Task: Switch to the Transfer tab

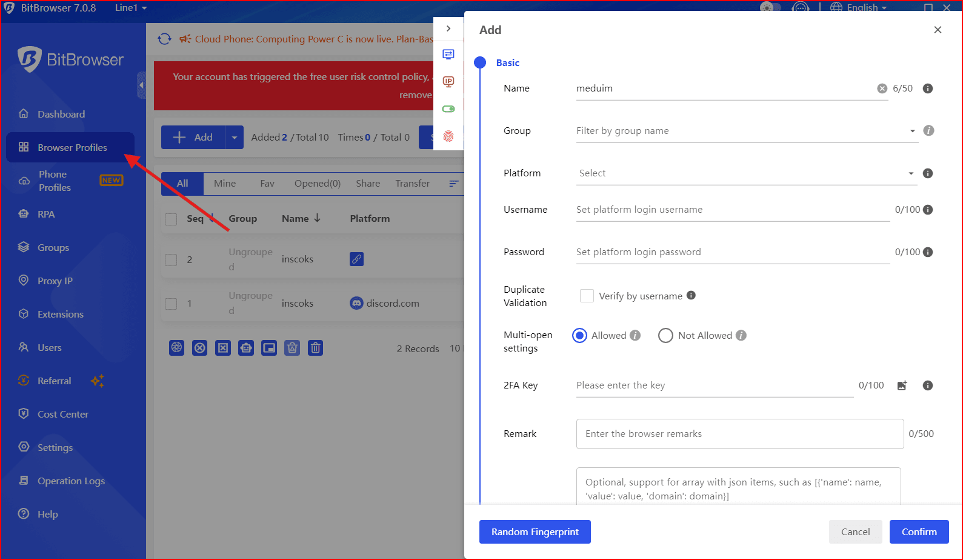Action: pyautogui.click(x=413, y=183)
